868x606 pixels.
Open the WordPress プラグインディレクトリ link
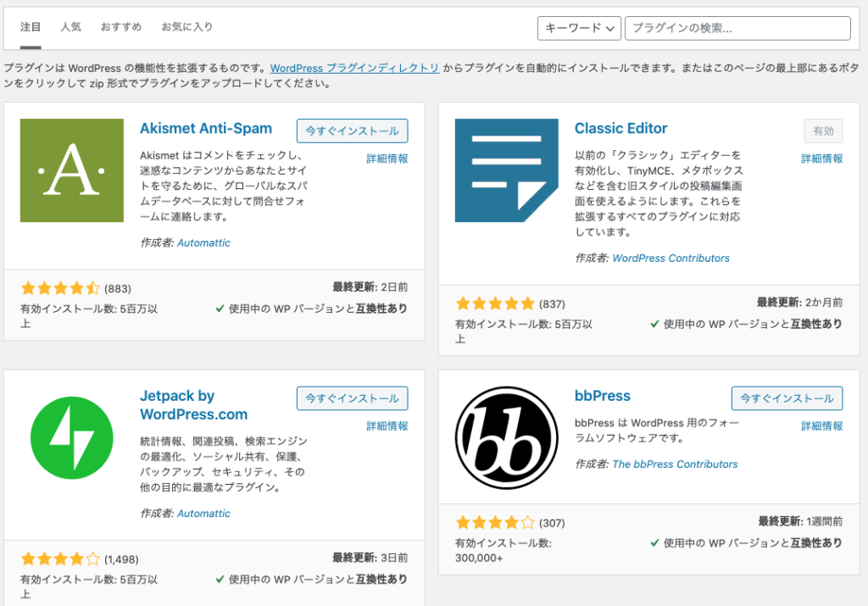pyautogui.click(x=355, y=68)
